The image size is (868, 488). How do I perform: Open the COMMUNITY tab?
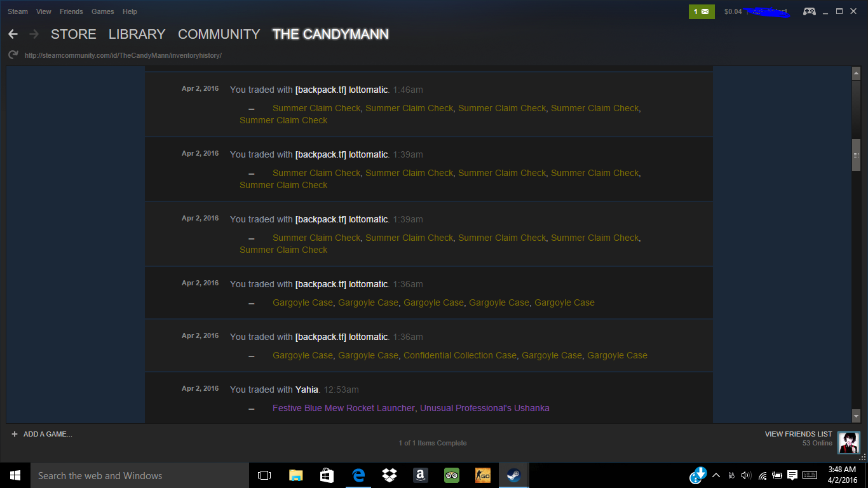(219, 34)
